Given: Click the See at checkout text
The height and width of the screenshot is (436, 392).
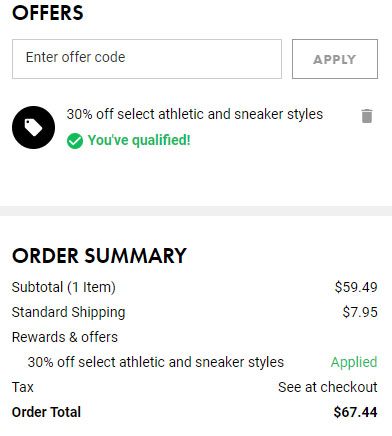Looking at the screenshot, I should coord(328,387).
